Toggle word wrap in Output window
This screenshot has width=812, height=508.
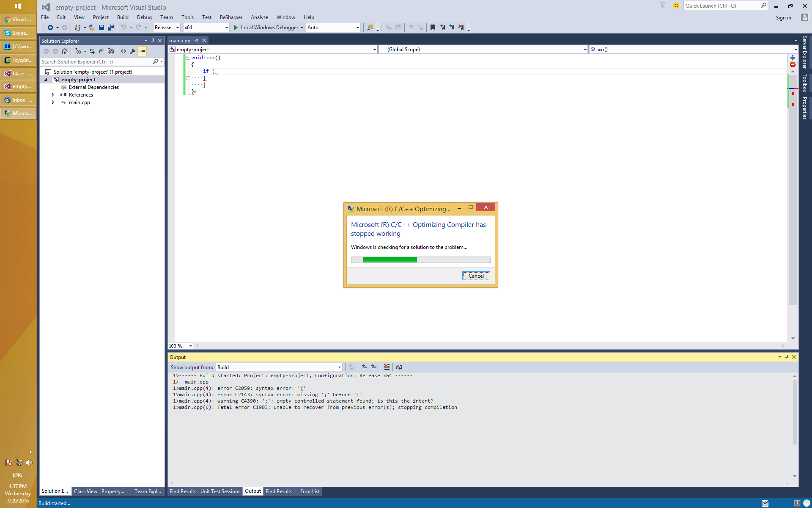pos(399,367)
